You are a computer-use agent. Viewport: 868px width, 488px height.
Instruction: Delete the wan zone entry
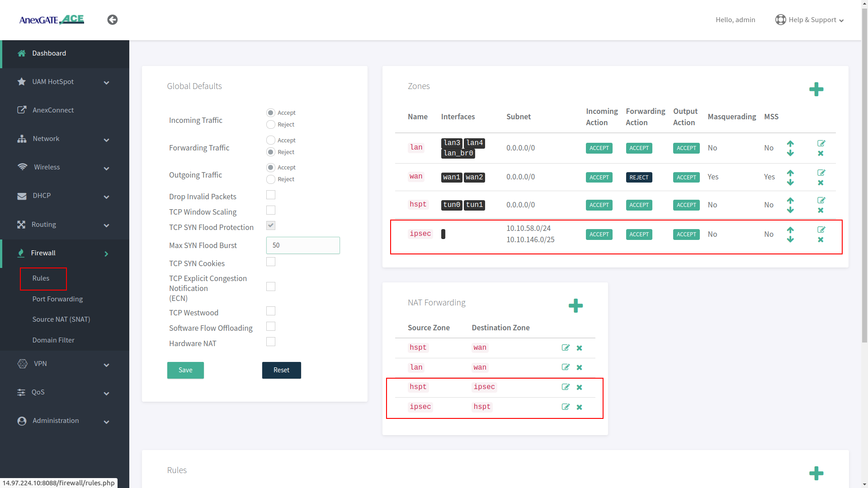click(x=821, y=183)
